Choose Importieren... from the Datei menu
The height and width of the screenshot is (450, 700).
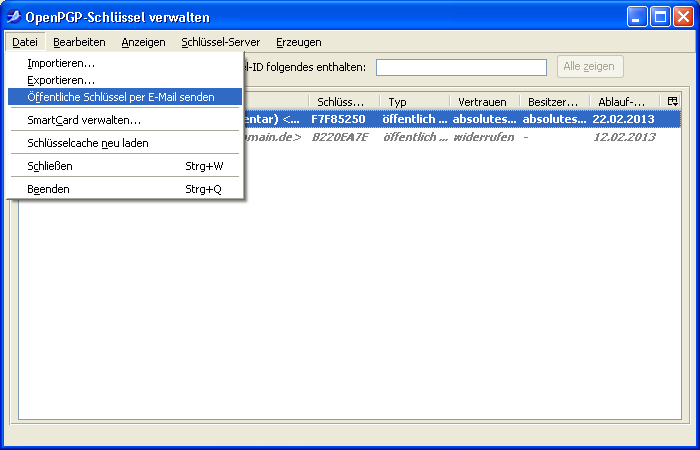tap(125, 63)
